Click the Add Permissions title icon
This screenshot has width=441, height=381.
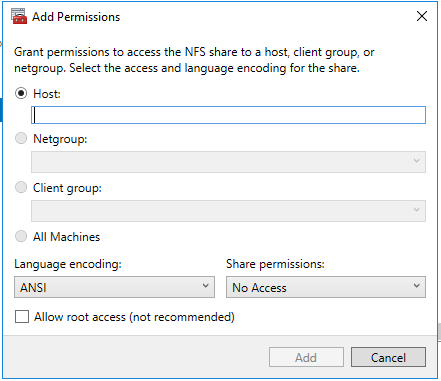[x=19, y=16]
